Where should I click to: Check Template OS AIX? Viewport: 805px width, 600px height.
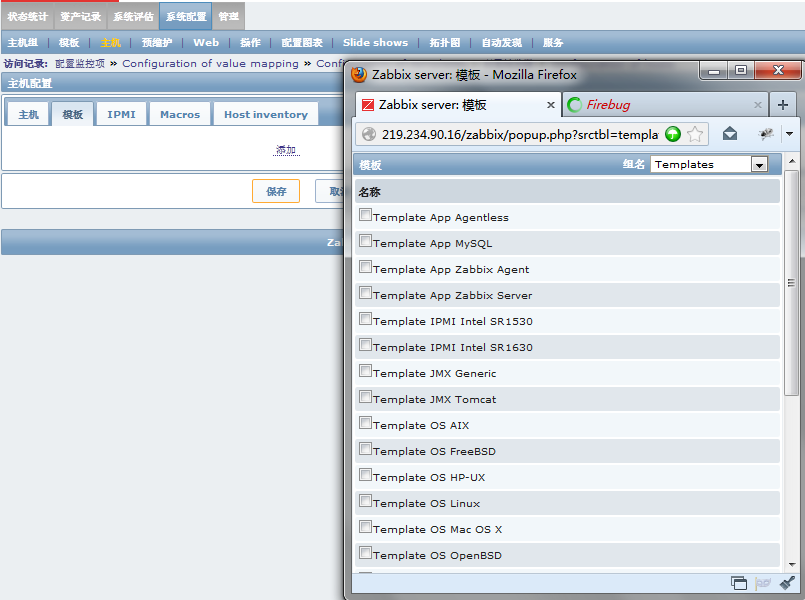point(365,423)
